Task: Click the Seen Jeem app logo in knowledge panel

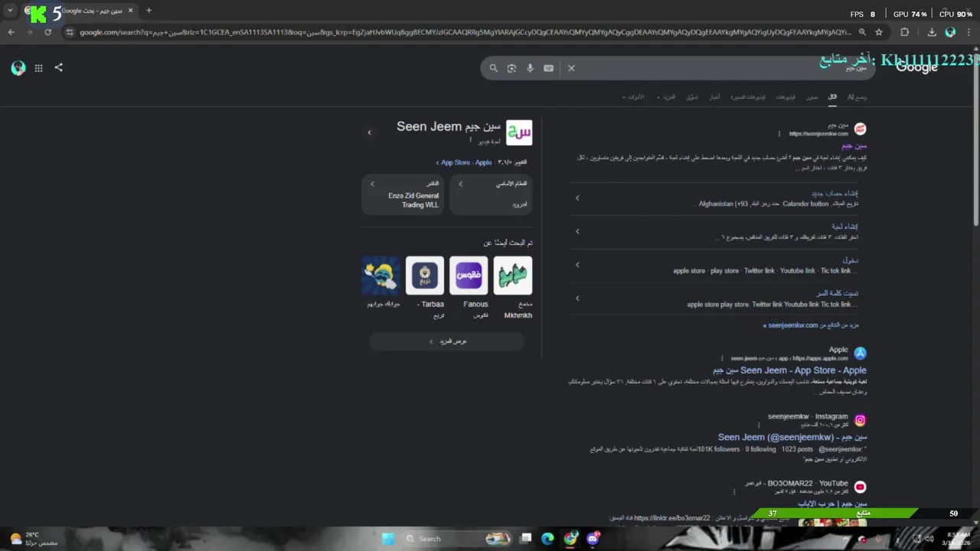Action: pyautogui.click(x=519, y=132)
